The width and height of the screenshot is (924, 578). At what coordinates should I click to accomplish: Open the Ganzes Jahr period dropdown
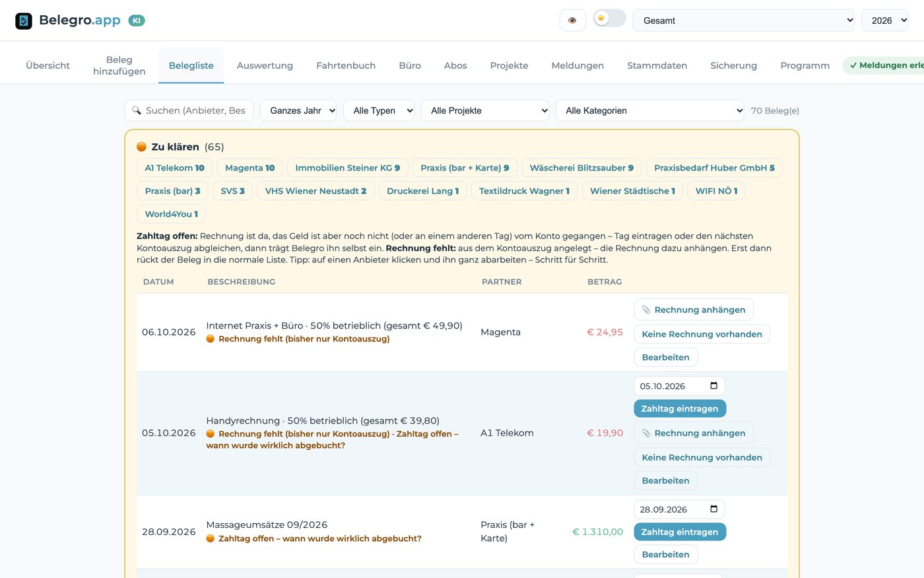point(298,110)
